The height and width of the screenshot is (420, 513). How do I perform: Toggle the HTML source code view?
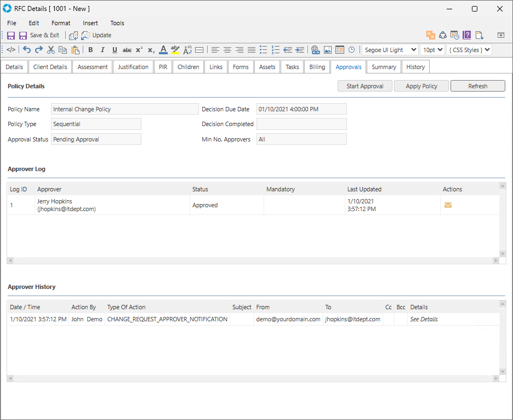(x=11, y=50)
